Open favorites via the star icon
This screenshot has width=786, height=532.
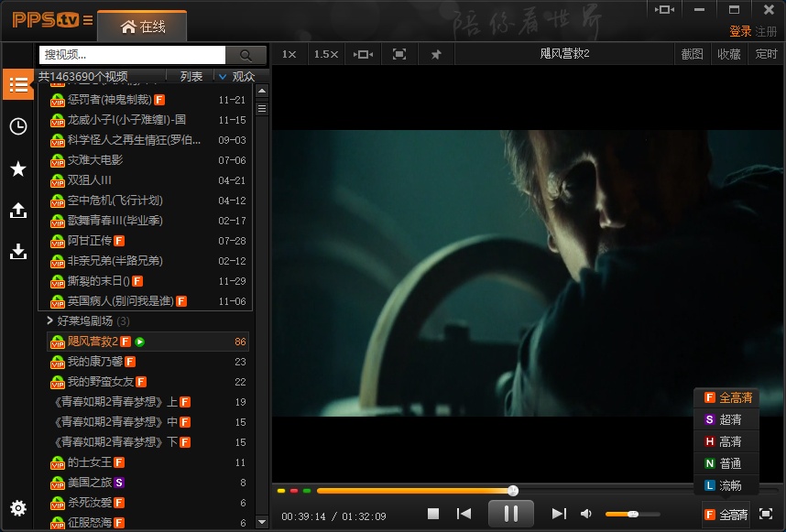[17, 168]
